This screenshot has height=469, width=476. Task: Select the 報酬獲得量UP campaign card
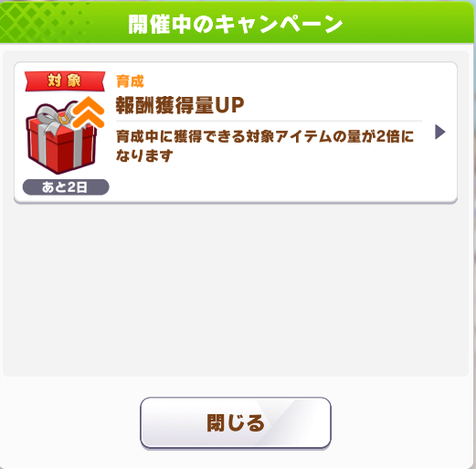(x=236, y=133)
